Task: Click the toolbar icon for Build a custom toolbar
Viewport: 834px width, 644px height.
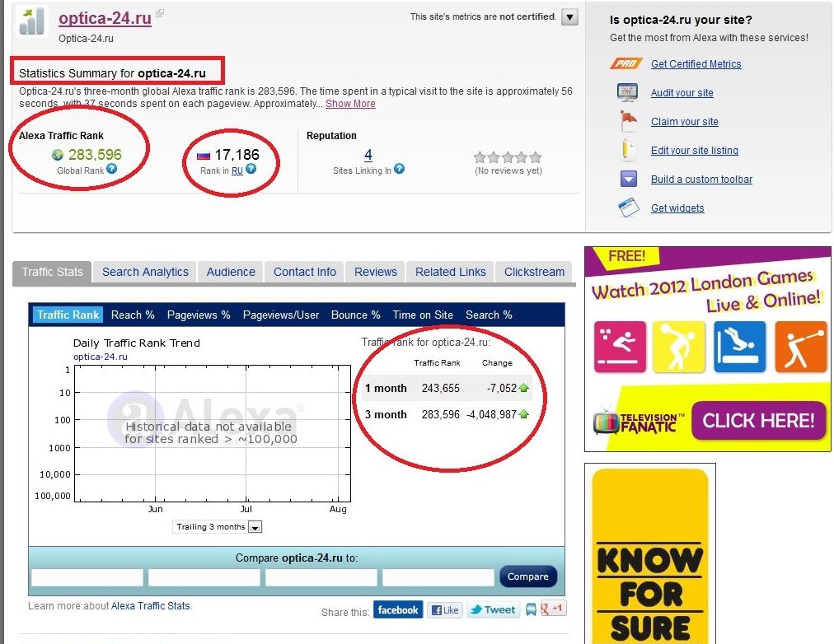Action: pyautogui.click(x=629, y=179)
